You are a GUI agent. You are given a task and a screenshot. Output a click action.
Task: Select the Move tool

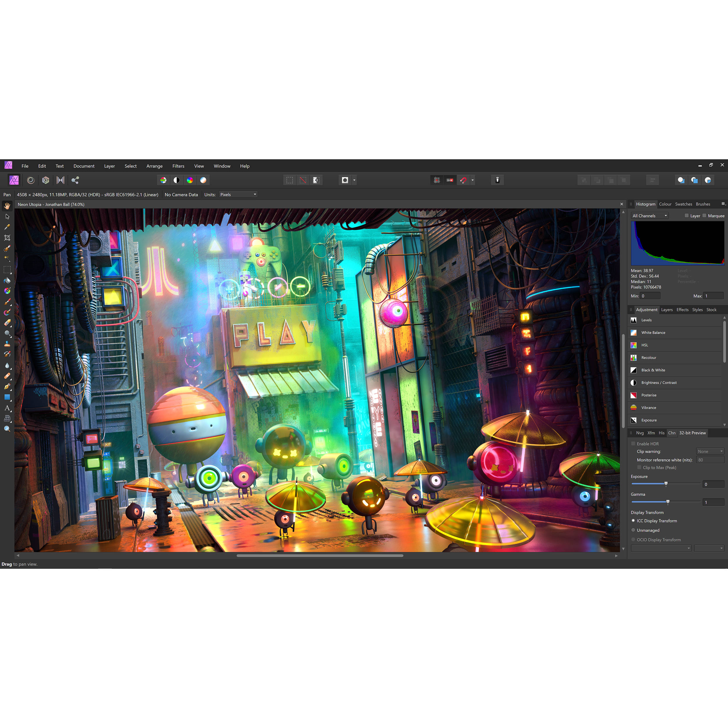coord(7,217)
